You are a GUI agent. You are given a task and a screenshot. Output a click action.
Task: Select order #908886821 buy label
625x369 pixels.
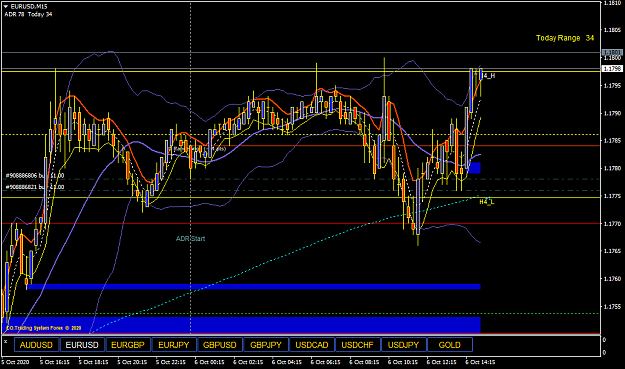tap(35, 187)
